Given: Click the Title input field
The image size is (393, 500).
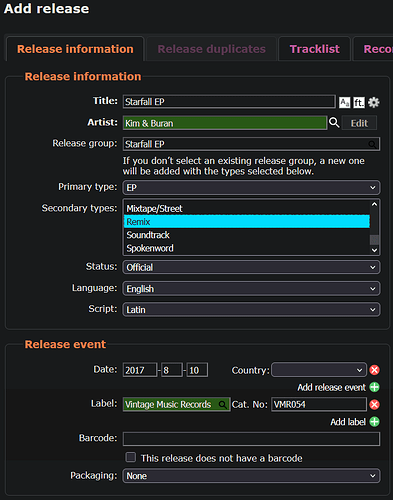Looking at the screenshot, I should pos(229,102).
